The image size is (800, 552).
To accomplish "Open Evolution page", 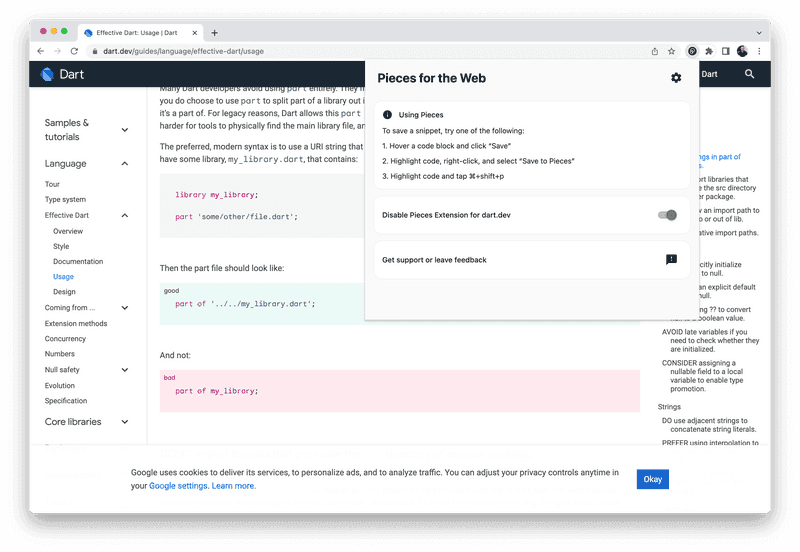I will coord(60,386).
